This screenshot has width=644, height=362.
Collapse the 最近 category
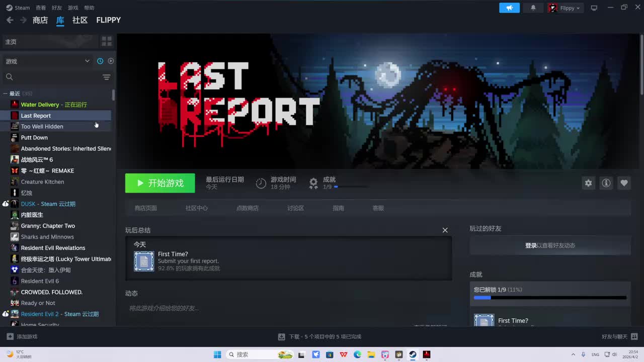pyautogui.click(x=5, y=94)
